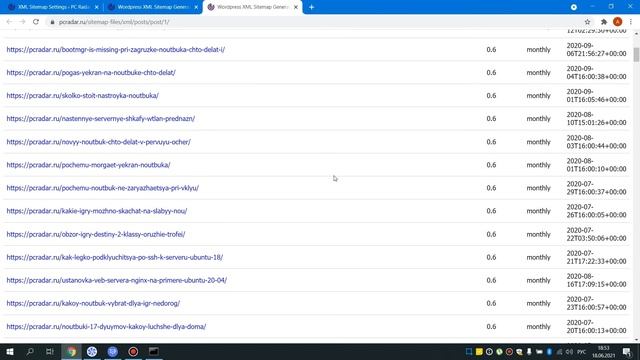Screen dimensions: 640x360
Task: Close the second Wordpress XML Sitemap tab
Action: [x=196, y=7]
